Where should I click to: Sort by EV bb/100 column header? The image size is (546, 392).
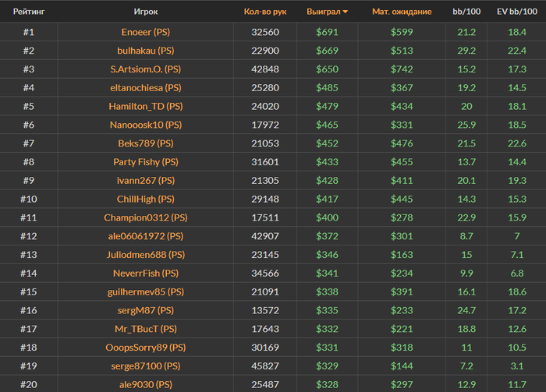[x=517, y=12]
